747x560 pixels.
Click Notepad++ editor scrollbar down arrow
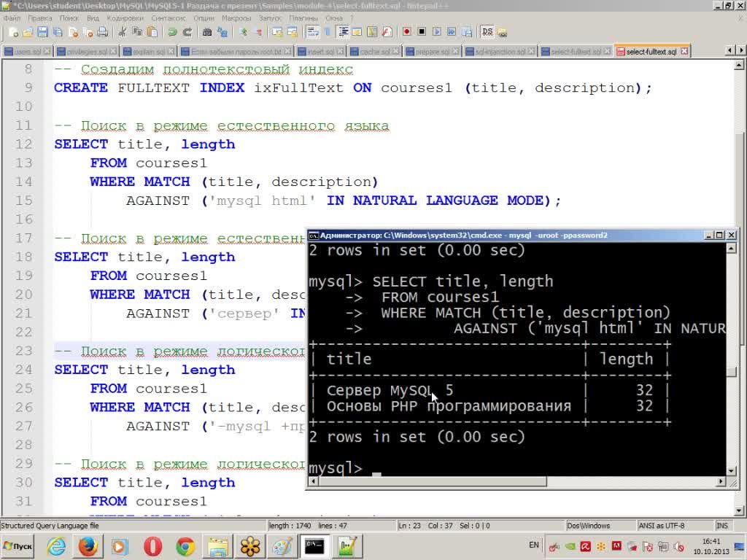coord(740,510)
